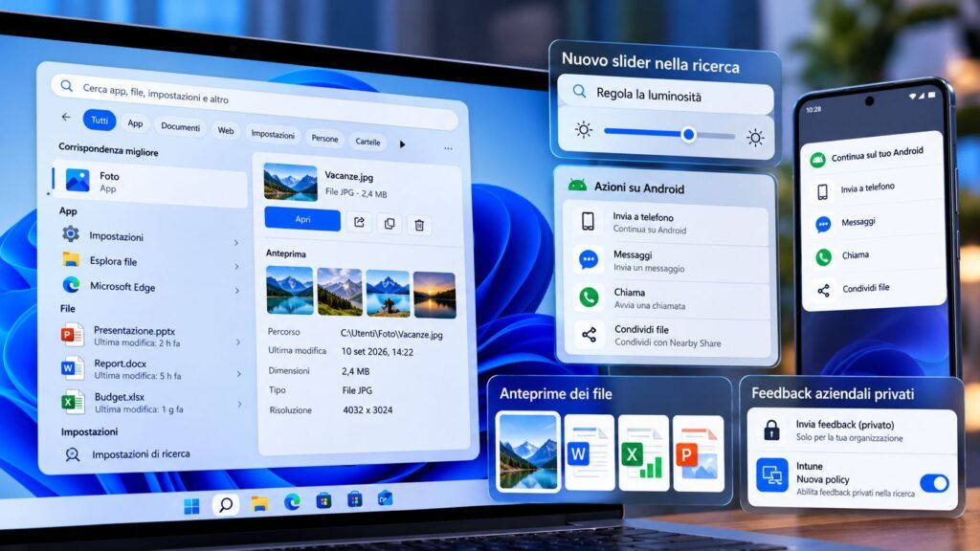Image resolution: width=980 pixels, height=551 pixels.
Task: Click the Messaggi chat bubble in Azioni su Android
Action: coord(589,259)
